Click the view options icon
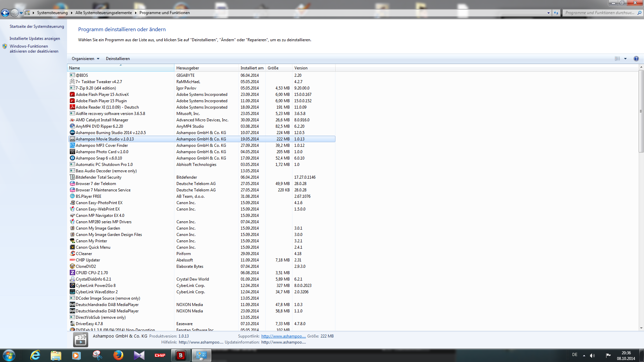 617,59
